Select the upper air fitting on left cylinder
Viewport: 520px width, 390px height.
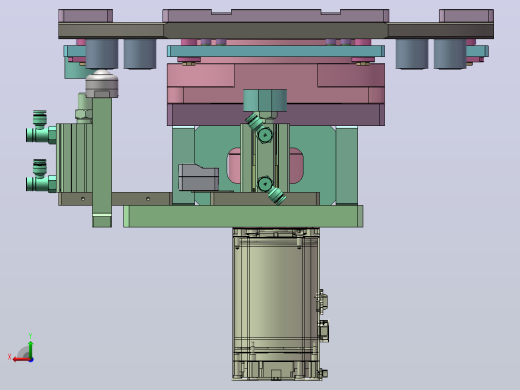click(41, 128)
